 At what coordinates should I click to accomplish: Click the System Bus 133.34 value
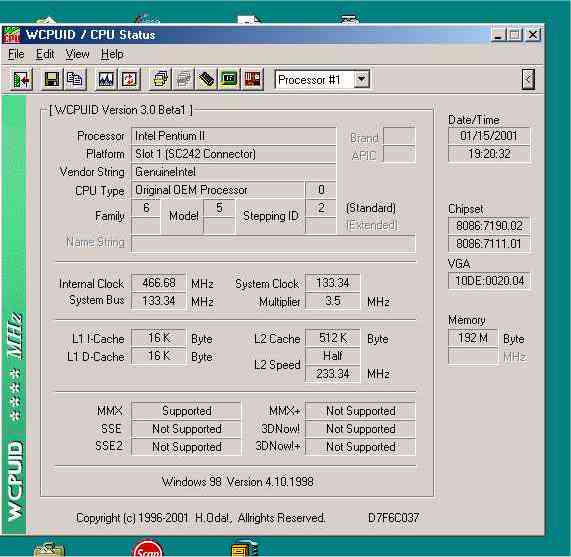pos(159,301)
